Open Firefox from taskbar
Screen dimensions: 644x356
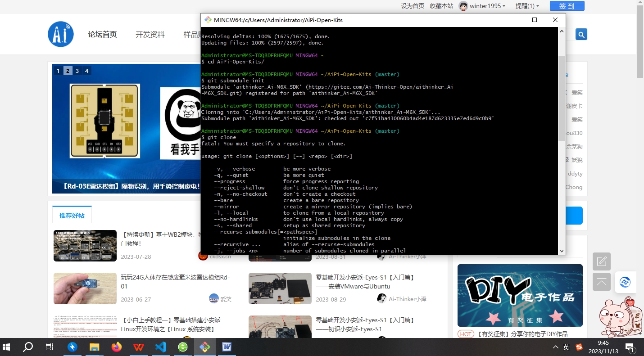[x=116, y=347]
